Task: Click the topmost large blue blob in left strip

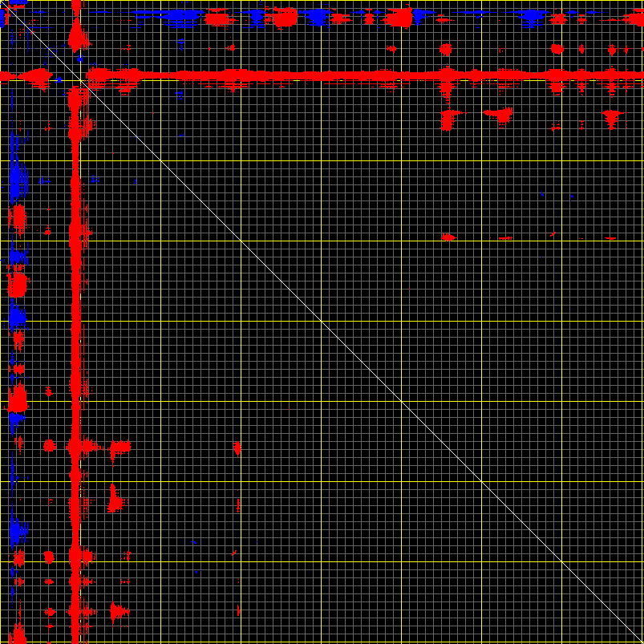Action: pyautogui.click(x=16, y=180)
